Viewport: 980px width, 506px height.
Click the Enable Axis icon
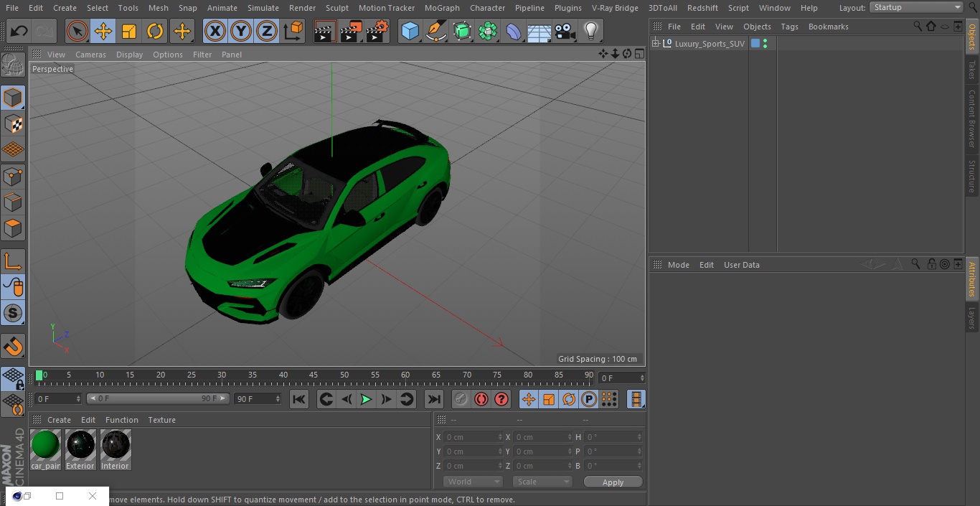pos(13,261)
